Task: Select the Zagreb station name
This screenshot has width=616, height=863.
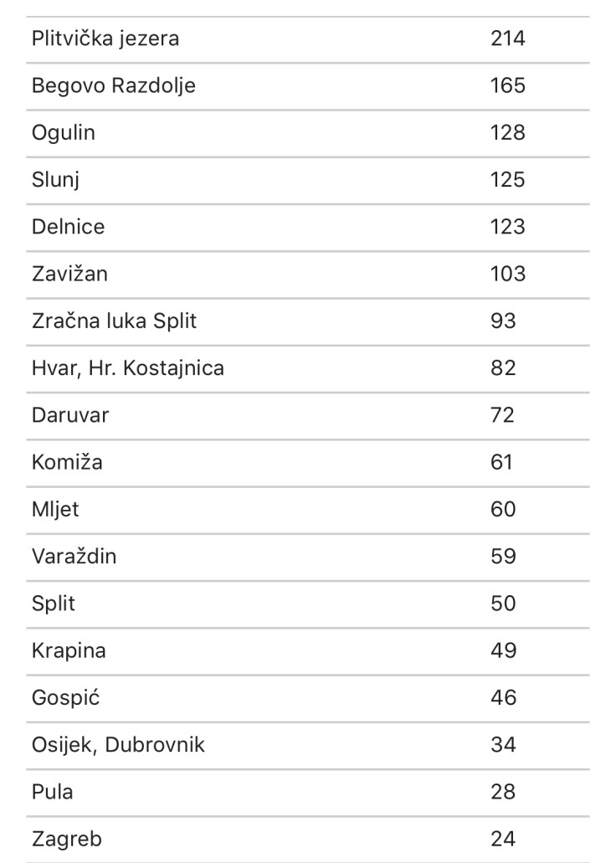Action: (67, 838)
